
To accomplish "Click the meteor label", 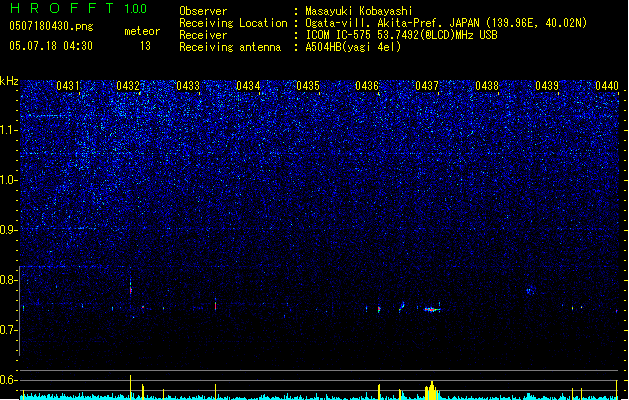I will pyautogui.click(x=142, y=31).
